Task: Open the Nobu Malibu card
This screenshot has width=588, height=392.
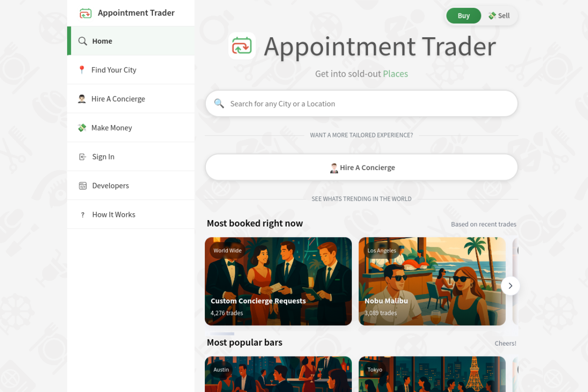Action: [432, 281]
